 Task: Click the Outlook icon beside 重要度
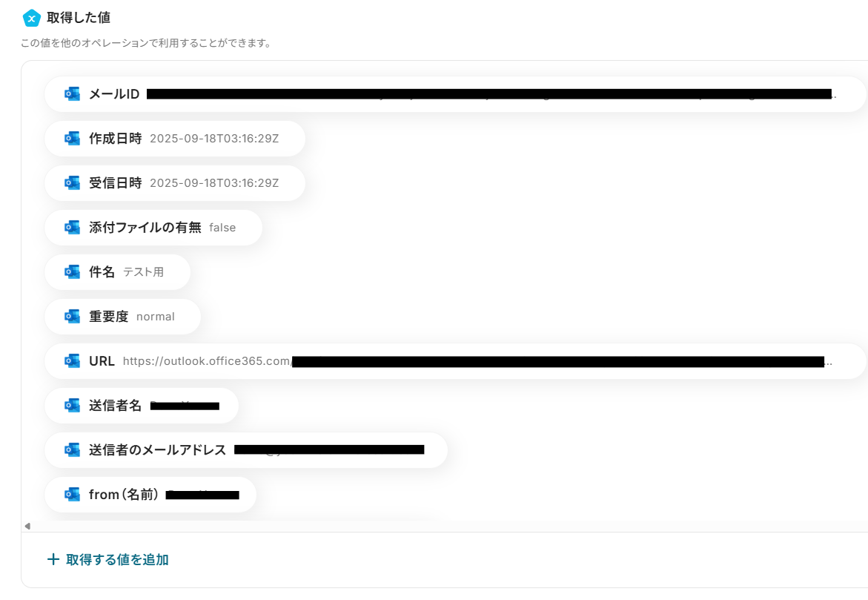[72, 317]
